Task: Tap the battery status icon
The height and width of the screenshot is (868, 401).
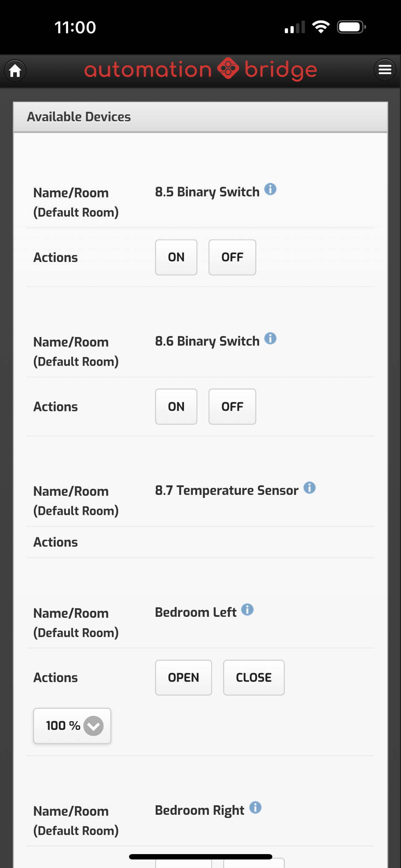Action: click(351, 27)
